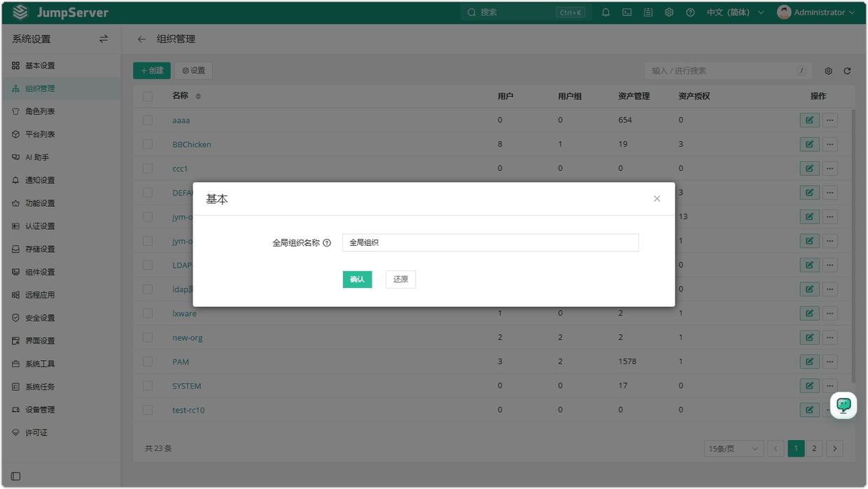Go back with the arrow beside 组织管理
This screenshot has height=489, width=868.
point(142,39)
